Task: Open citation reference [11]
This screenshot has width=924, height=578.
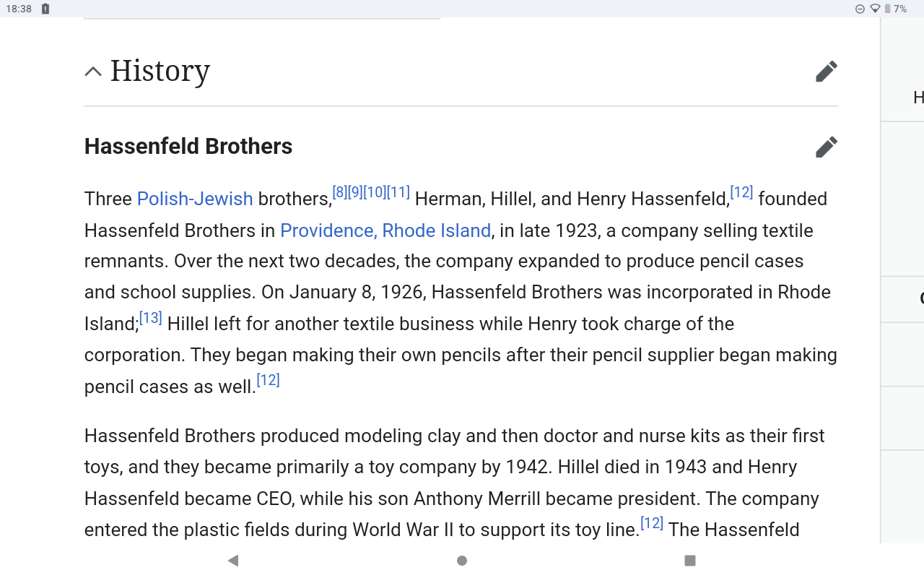Action: [x=398, y=192]
